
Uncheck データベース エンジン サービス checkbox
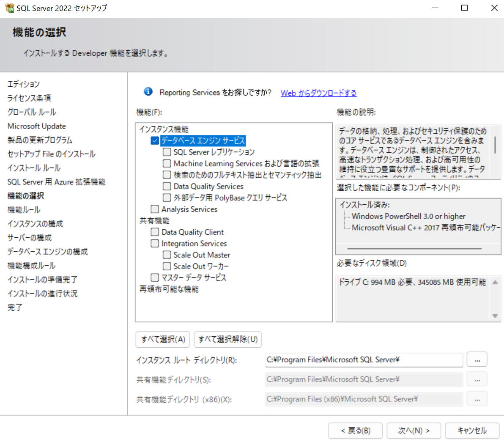click(x=155, y=140)
